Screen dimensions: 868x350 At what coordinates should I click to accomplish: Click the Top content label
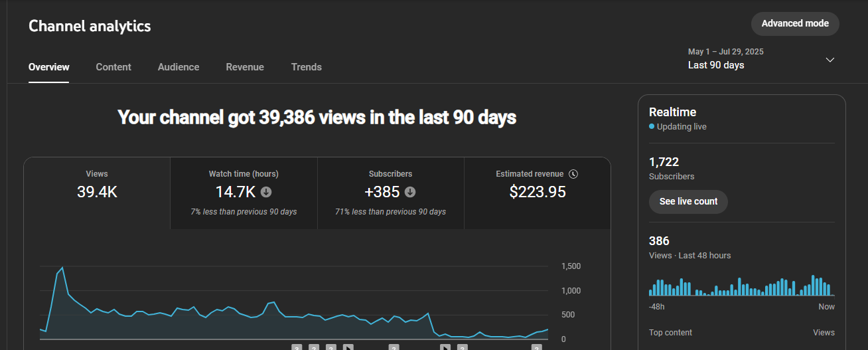pyautogui.click(x=670, y=333)
